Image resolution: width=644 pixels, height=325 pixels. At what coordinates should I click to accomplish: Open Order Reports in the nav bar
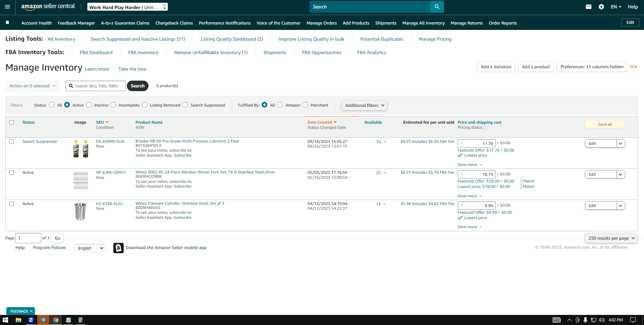point(503,23)
